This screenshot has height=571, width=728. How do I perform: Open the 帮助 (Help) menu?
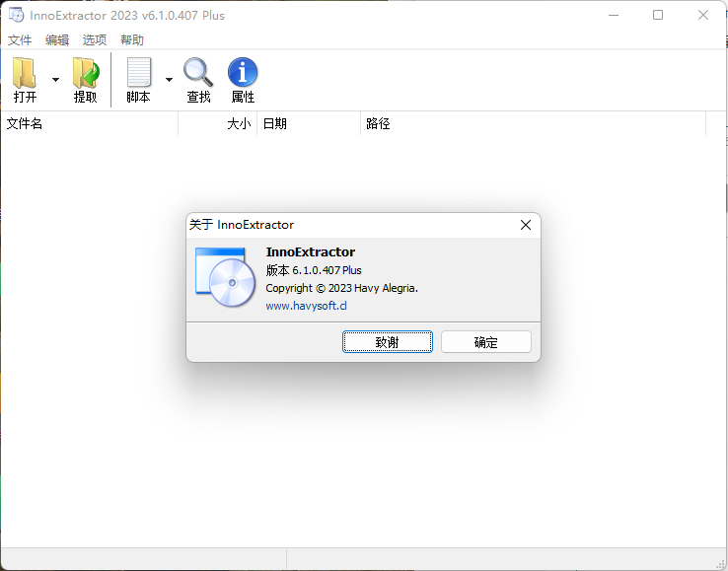[132, 40]
